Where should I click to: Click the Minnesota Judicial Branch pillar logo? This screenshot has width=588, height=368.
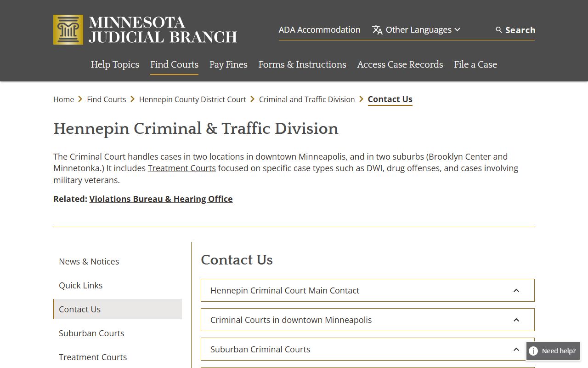pos(68,29)
